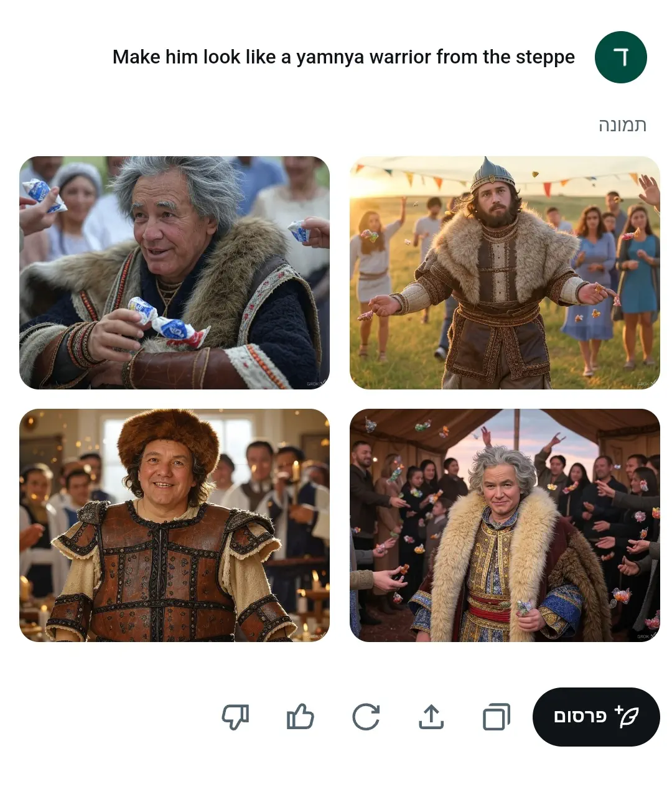This screenshot has height=792, width=672.
Task: Click the green user avatar circle
Action: (x=620, y=57)
